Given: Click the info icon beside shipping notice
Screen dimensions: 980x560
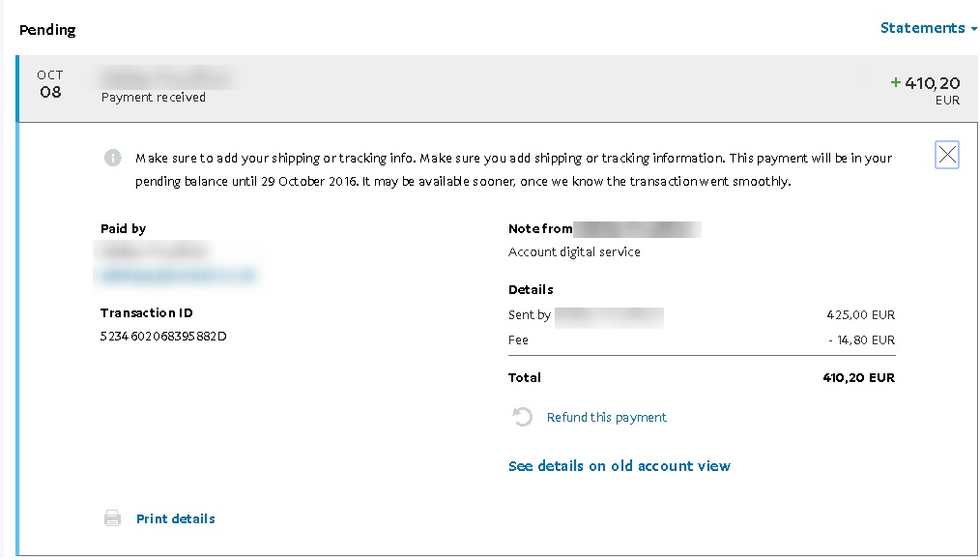Looking at the screenshot, I should [x=113, y=158].
